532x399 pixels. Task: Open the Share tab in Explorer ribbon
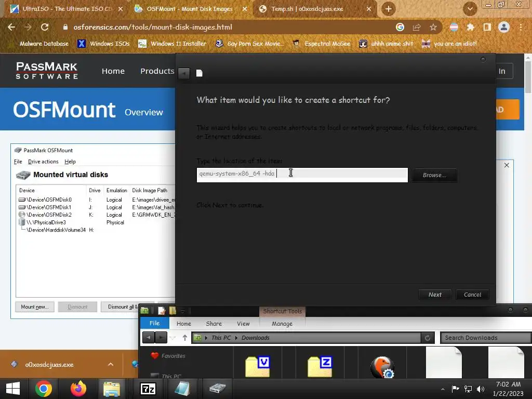click(x=214, y=324)
